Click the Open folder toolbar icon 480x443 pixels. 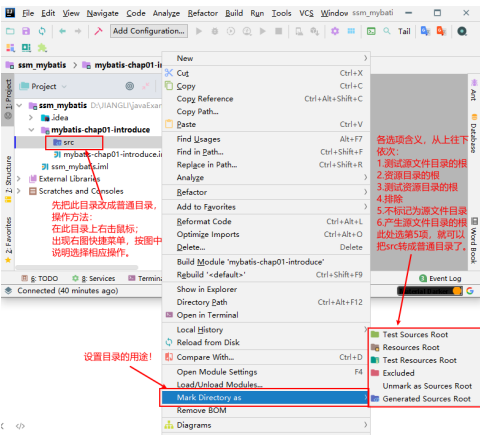tap(10, 31)
